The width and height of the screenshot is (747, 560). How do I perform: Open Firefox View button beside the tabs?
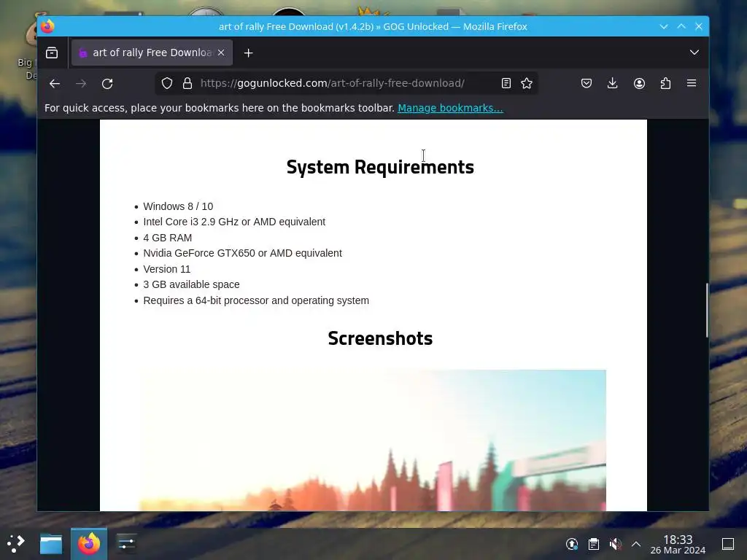[x=52, y=52]
